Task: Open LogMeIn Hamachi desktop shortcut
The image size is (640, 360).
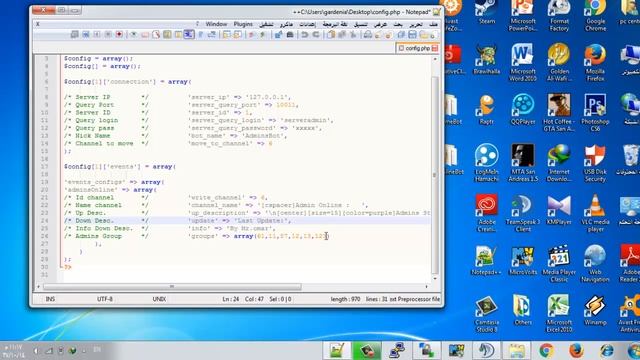Action: (487, 163)
